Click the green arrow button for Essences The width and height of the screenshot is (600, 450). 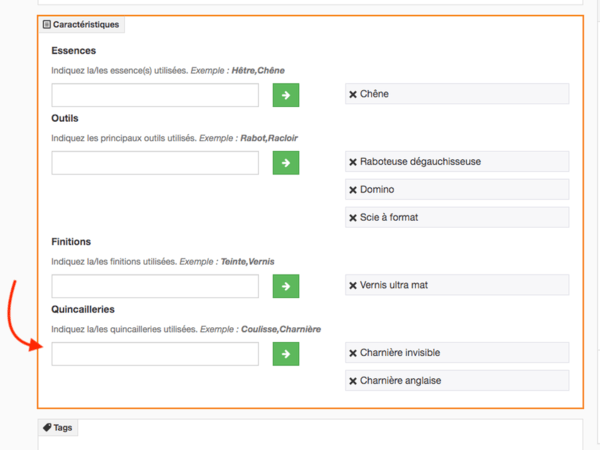[x=286, y=95]
